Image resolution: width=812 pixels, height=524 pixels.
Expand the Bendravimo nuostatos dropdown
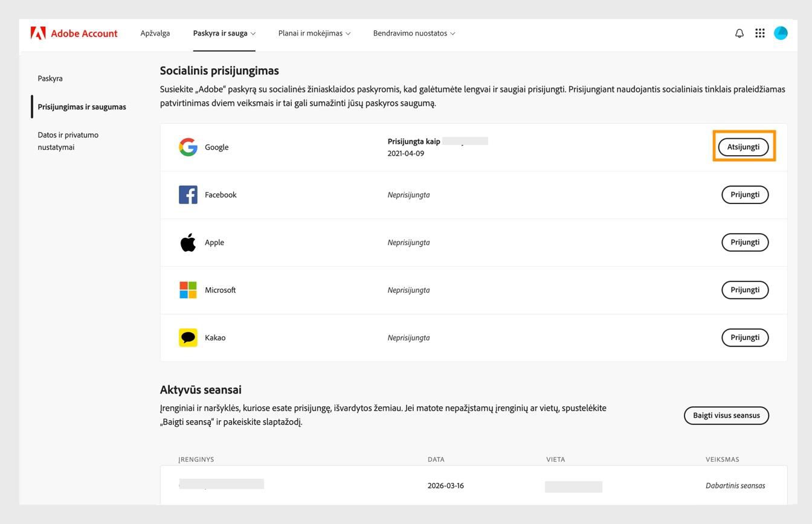coord(413,33)
